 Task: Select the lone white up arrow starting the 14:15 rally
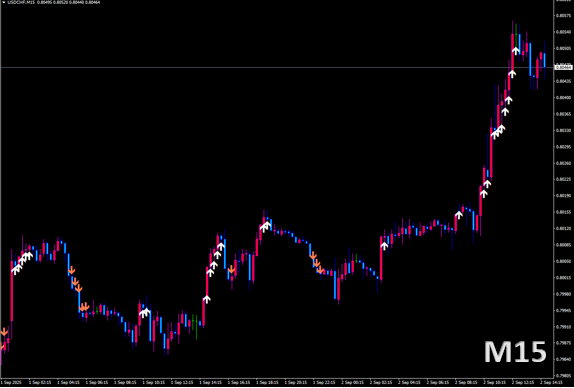(207, 299)
